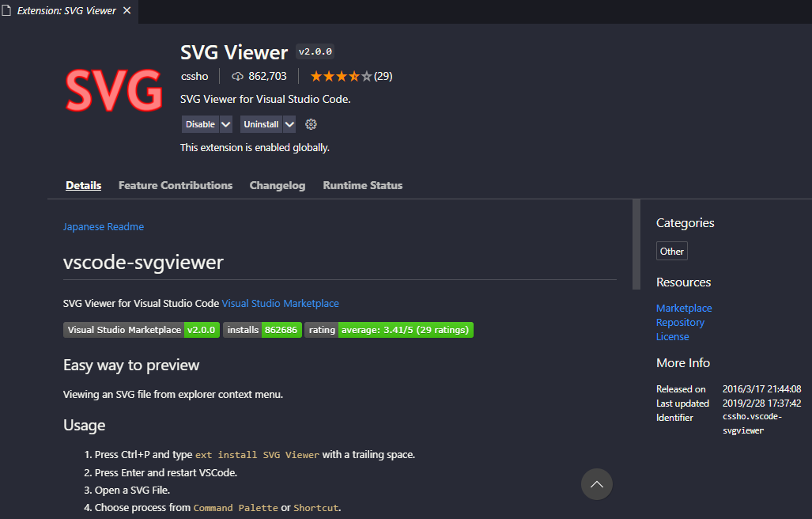Open the Japanese Readme link
The width and height of the screenshot is (812, 519).
click(x=103, y=226)
